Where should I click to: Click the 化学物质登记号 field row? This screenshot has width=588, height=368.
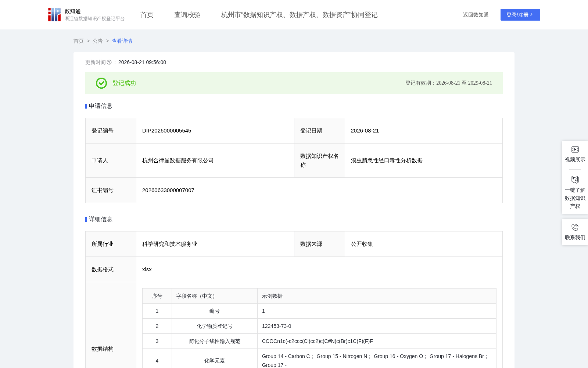coord(215,326)
